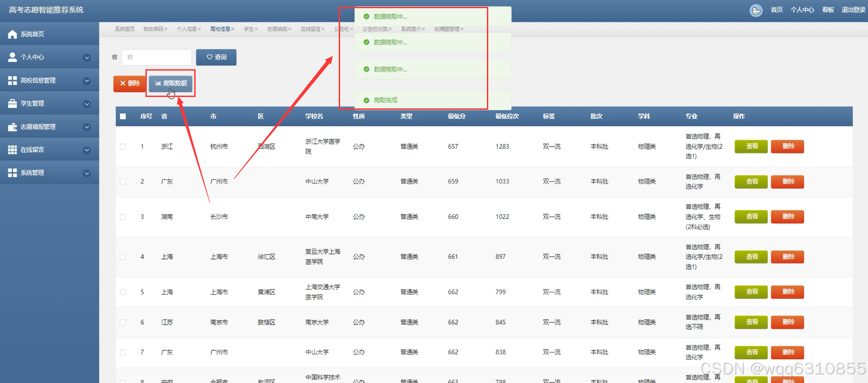The image size is (868, 383).
Task: Check the row 1 浙江 checkbox
Action: click(123, 147)
